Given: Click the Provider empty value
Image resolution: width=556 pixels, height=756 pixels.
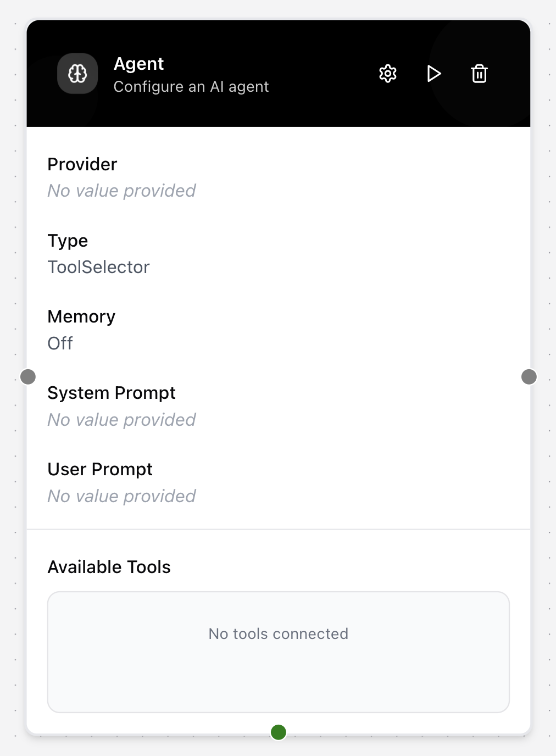Looking at the screenshot, I should pos(121,191).
